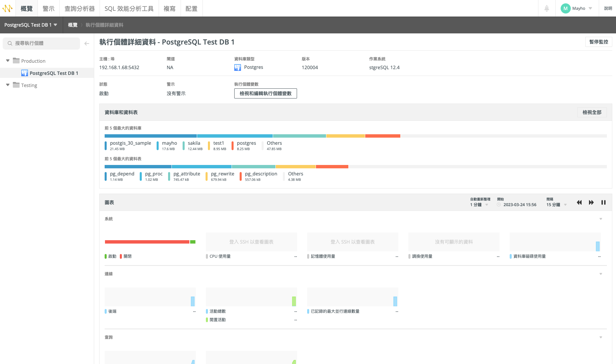Click the clock icon beside the start time
The width and height of the screenshot is (616, 364).
499,204
